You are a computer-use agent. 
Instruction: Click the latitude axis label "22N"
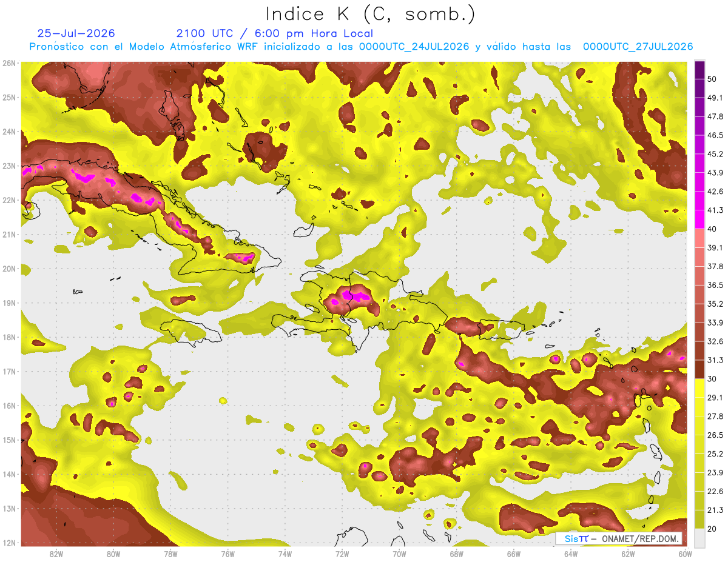pyautogui.click(x=9, y=200)
